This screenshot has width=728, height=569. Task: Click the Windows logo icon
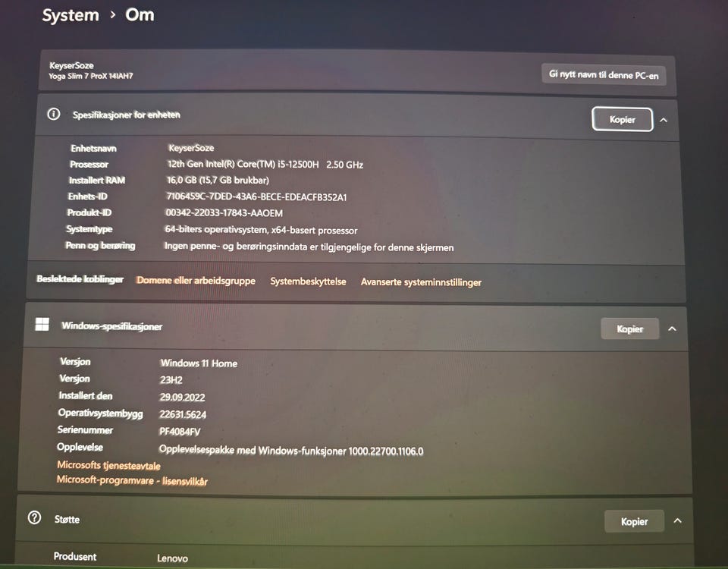pyautogui.click(x=42, y=324)
